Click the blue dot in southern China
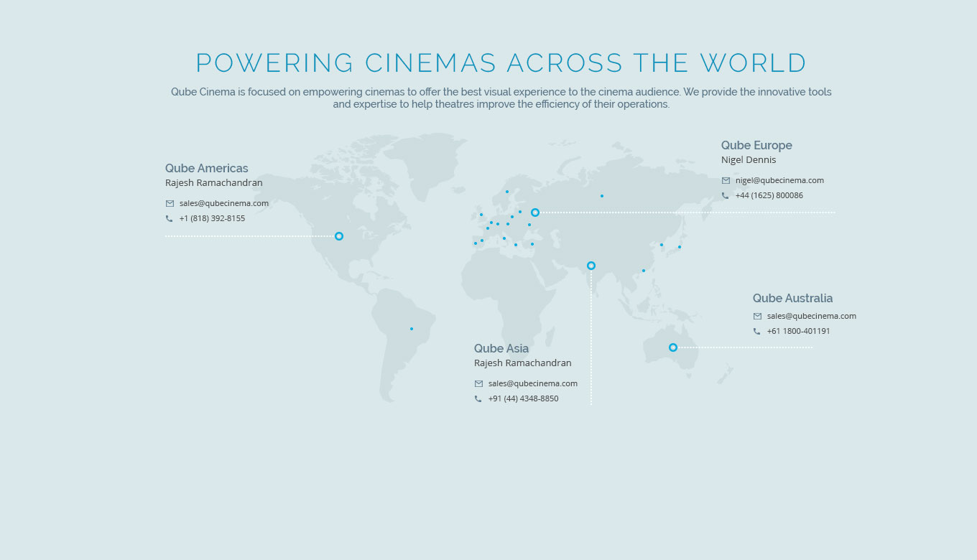The image size is (977, 560). coord(644,271)
